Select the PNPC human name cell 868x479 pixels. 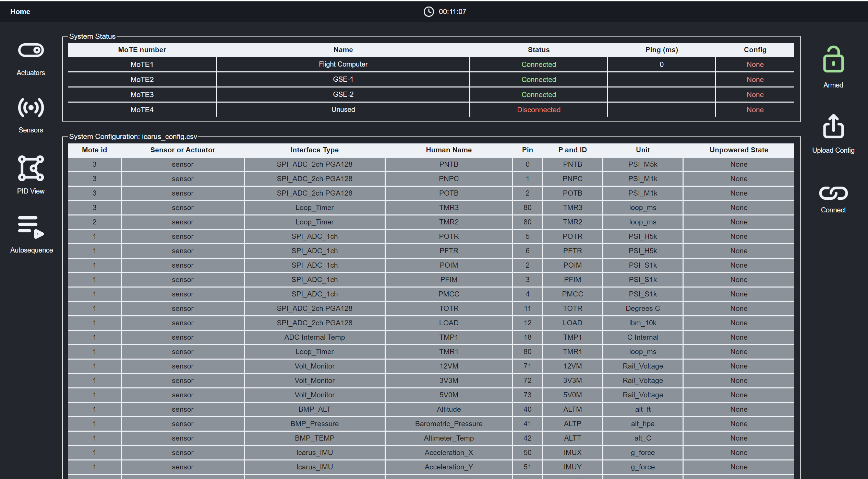point(449,179)
